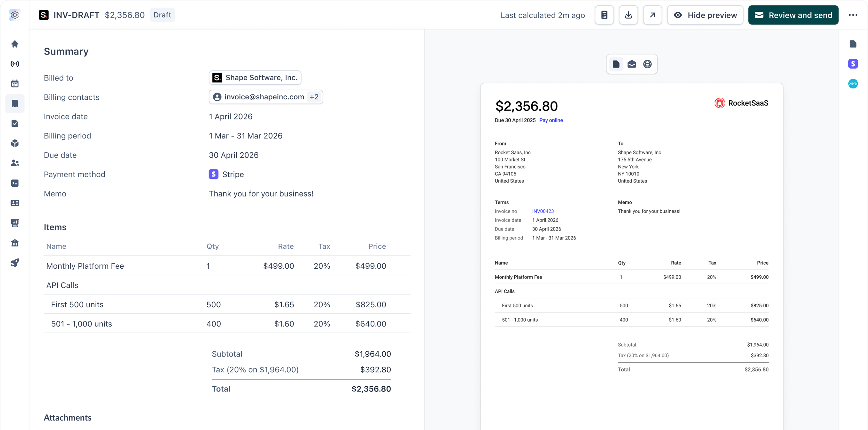Open the Home section in sidebar
Viewport: 868px width, 430px height.
click(15, 44)
